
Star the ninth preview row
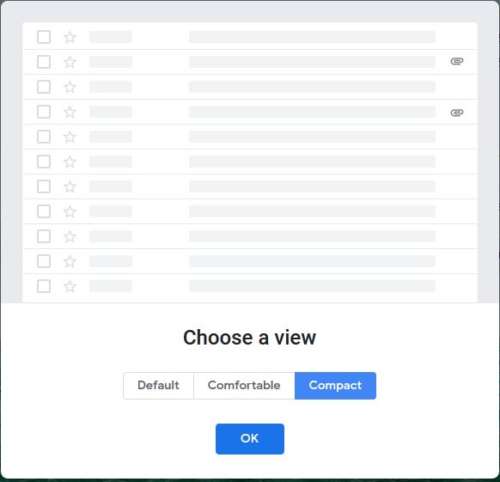(70, 236)
